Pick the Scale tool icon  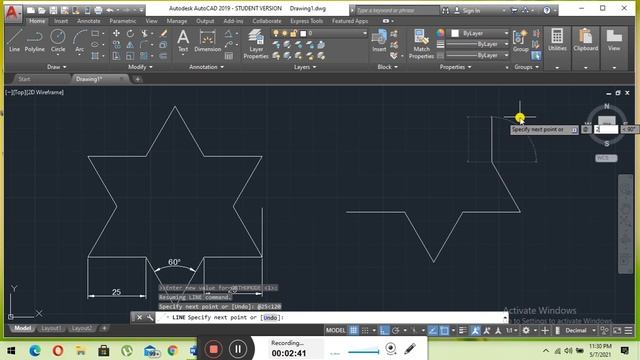(x=130, y=56)
